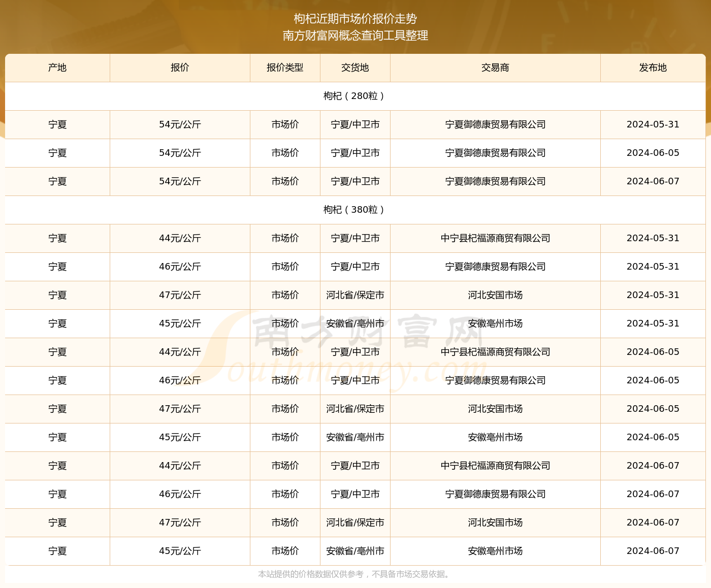Click 河北省/保定市 in row dated 2024-06-07
This screenshot has width=711, height=588.
355,522
